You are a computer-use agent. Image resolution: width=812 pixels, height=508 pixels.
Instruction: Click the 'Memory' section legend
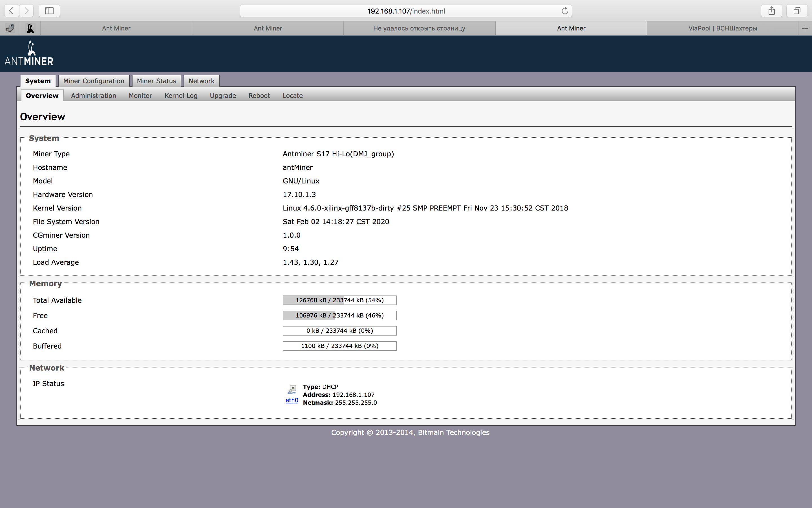[x=45, y=284]
